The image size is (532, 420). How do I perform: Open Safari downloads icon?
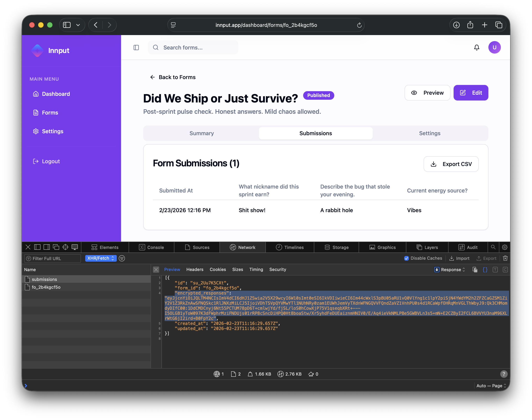[x=456, y=25]
